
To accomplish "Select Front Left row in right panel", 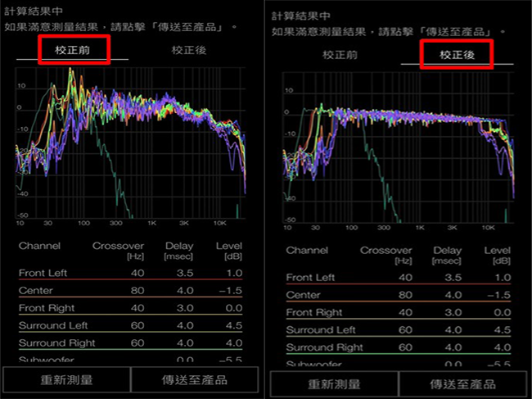I will point(399,278).
